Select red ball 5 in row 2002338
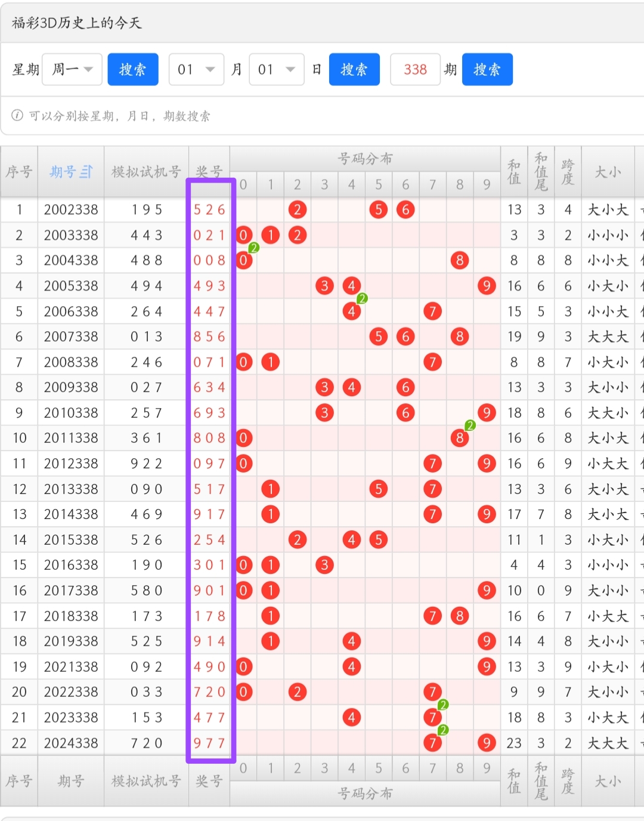Viewport: 644px width, 821px height. (378, 209)
